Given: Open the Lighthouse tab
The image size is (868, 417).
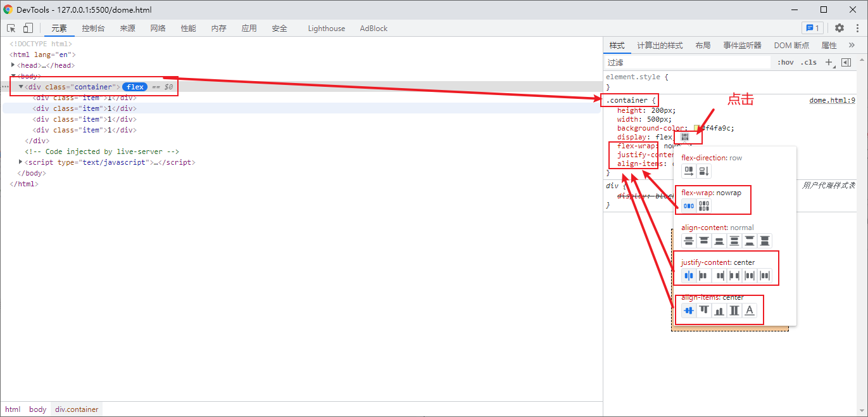Looking at the screenshot, I should (x=327, y=28).
